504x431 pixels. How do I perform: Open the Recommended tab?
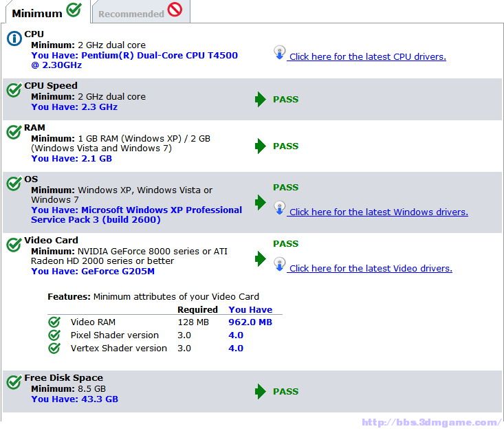coord(141,12)
